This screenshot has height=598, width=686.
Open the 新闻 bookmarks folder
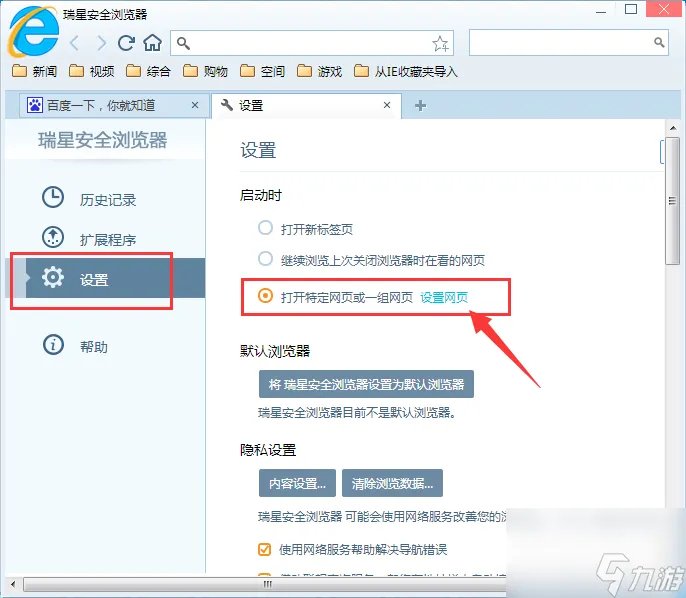35,71
